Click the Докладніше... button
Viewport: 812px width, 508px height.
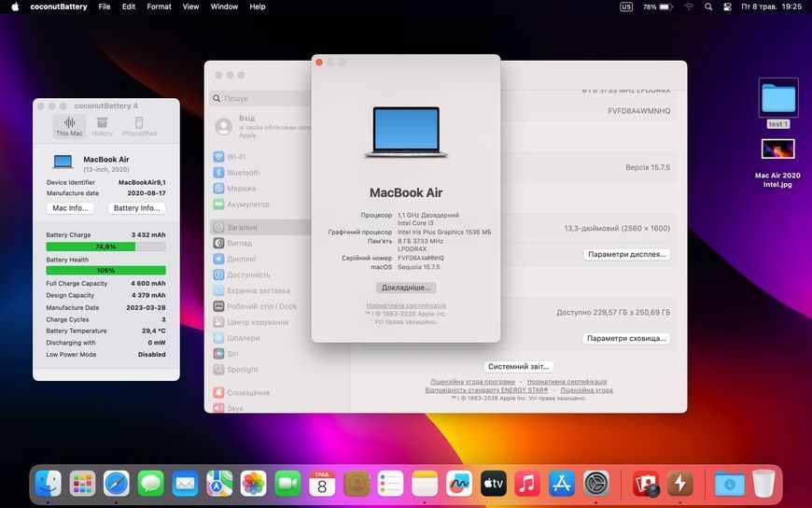pos(406,288)
